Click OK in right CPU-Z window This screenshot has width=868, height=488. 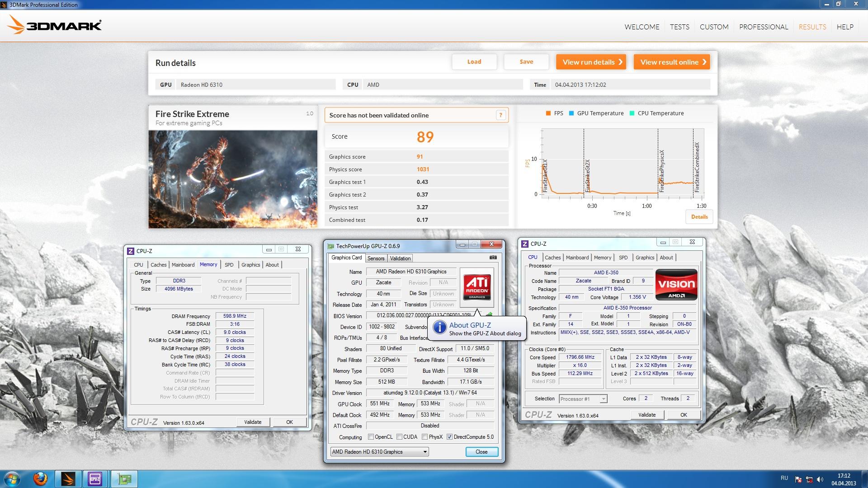[684, 415]
